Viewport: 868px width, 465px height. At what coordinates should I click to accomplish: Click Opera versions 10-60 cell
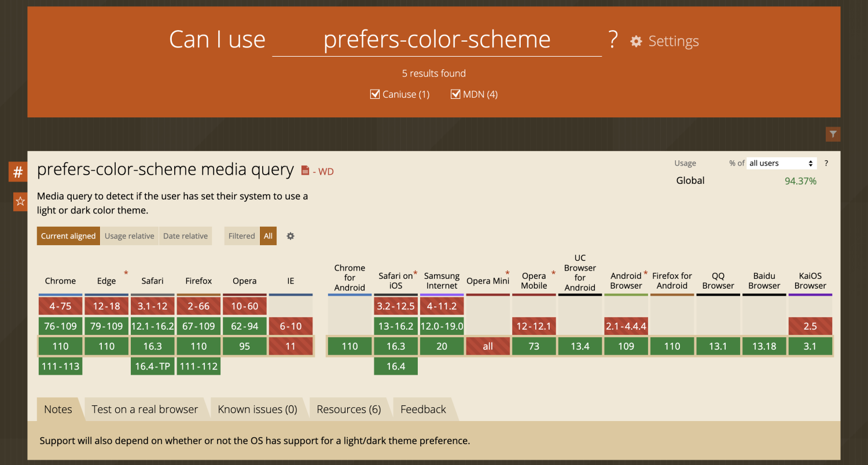[245, 306]
